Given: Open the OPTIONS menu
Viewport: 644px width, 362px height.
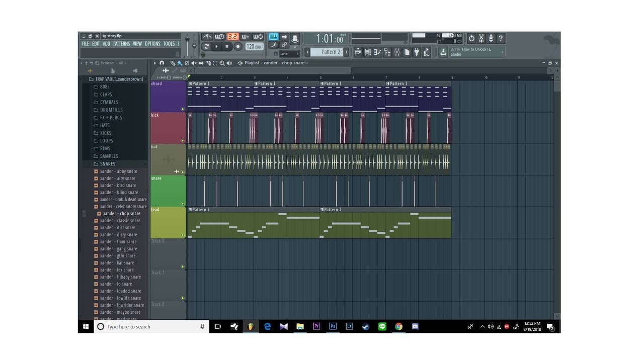Looking at the screenshot, I should pyautogui.click(x=152, y=44).
